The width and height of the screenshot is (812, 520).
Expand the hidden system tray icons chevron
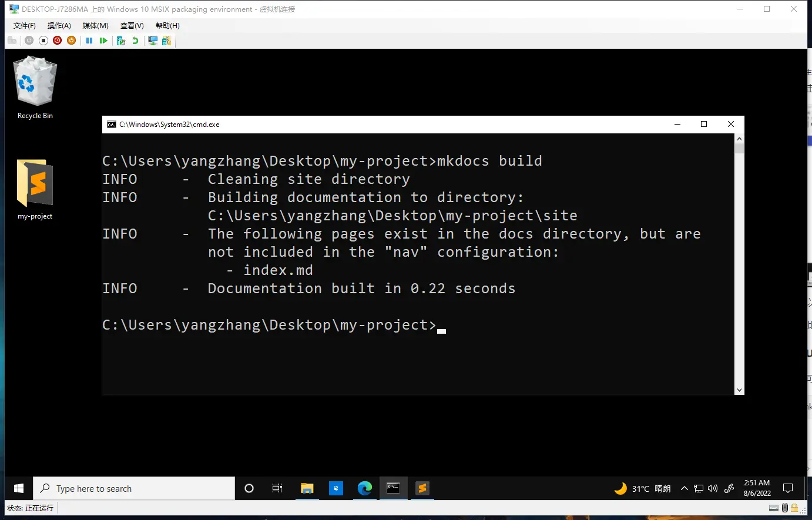point(684,488)
